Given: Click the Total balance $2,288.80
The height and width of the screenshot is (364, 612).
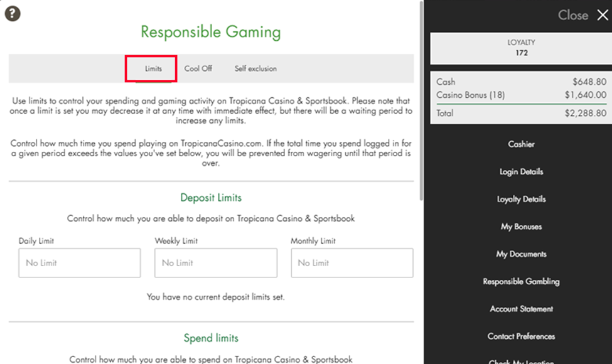Looking at the screenshot, I should pyautogui.click(x=586, y=114).
